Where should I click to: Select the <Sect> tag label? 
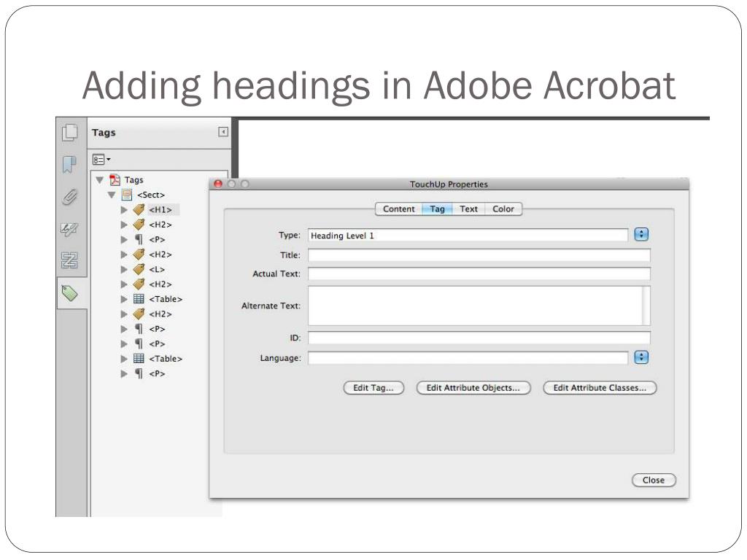click(151, 195)
